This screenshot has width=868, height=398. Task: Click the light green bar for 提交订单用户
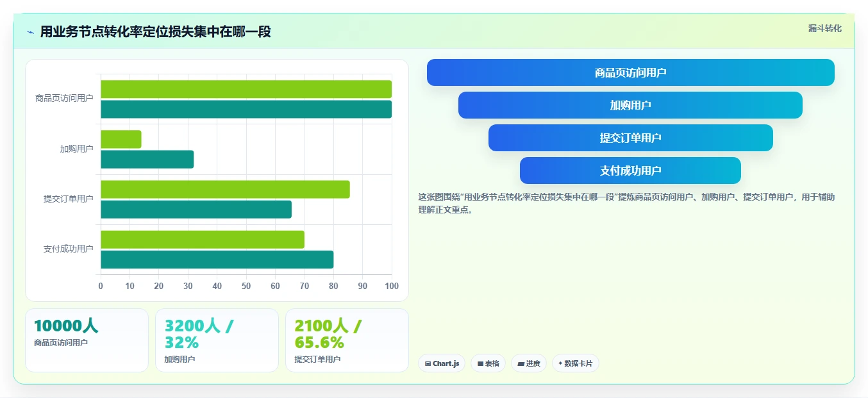pos(225,189)
